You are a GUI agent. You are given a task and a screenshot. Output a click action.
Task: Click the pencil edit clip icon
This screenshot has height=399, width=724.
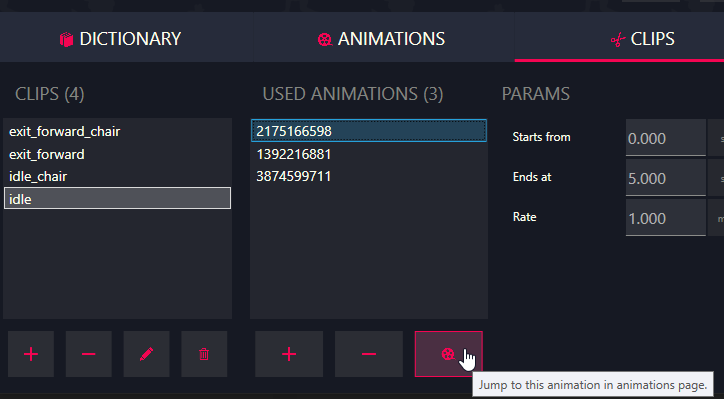tap(146, 354)
